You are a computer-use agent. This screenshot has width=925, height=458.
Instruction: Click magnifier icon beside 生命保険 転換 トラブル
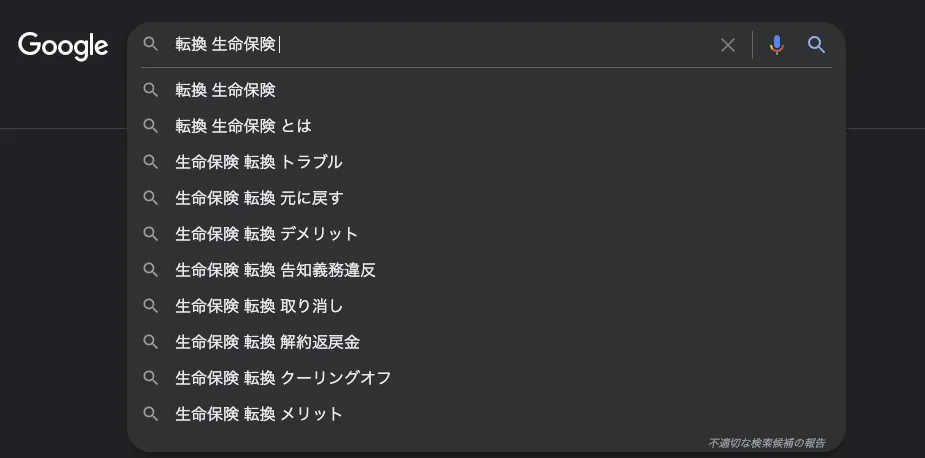click(151, 162)
